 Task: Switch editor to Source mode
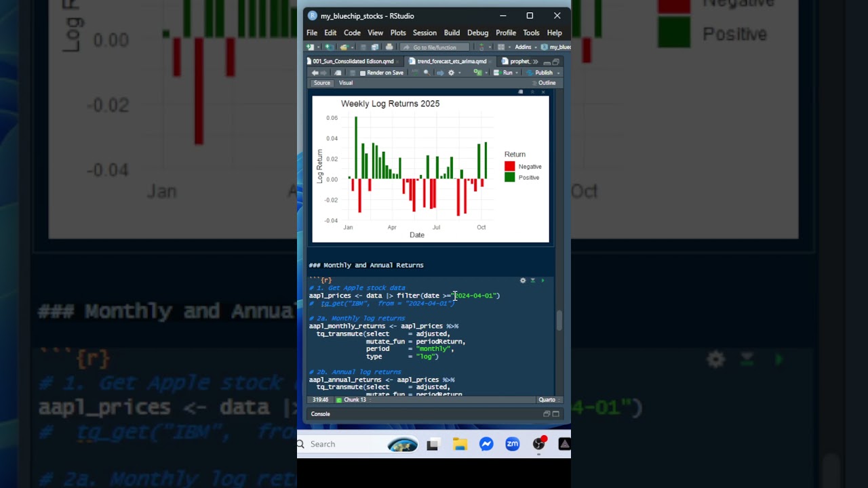point(322,83)
